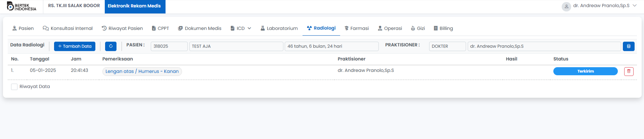
Task: Click the patient number field 318025
Action: click(169, 46)
